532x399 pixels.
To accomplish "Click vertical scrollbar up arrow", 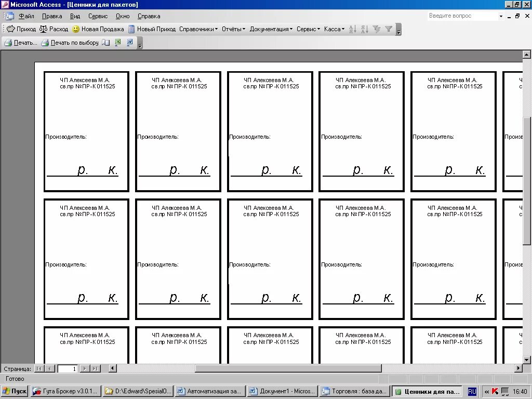I will [x=527, y=55].
